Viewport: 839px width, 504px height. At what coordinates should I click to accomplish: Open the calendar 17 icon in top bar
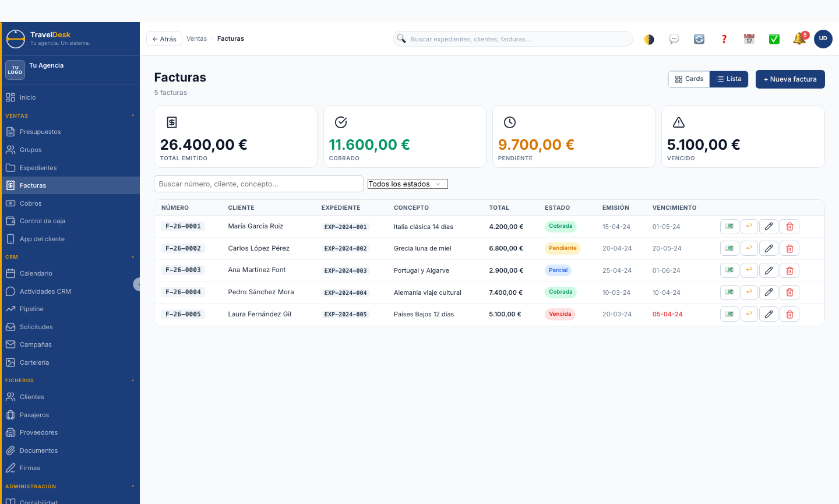pyautogui.click(x=749, y=39)
